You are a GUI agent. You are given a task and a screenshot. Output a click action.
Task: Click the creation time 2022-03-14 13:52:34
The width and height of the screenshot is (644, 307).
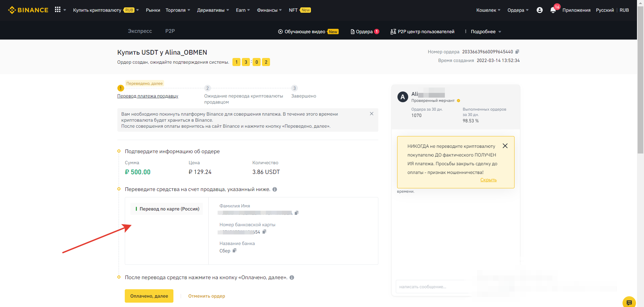[x=498, y=60]
